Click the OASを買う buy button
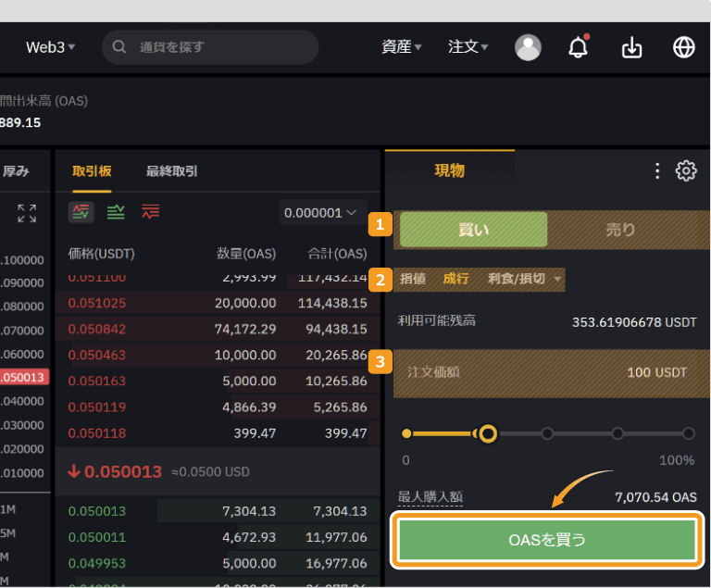 tap(547, 540)
